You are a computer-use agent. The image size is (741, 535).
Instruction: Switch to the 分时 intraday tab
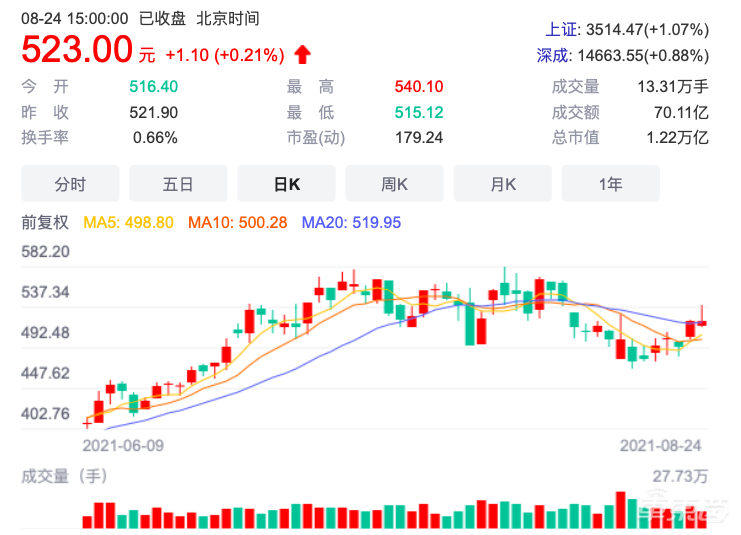[x=70, y=184]
